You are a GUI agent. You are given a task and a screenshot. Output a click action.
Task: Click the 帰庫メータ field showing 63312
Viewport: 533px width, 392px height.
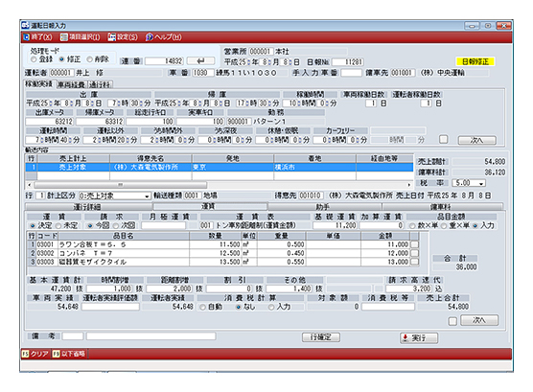(x=100, y=122)
